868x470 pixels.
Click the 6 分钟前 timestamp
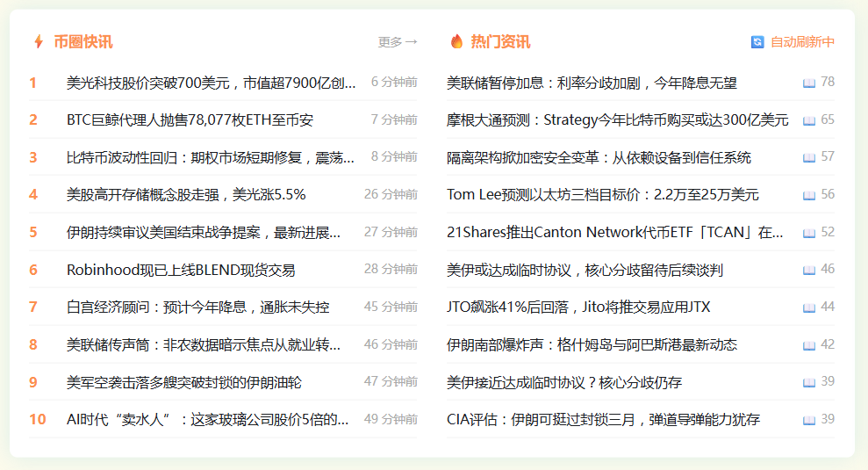(394, 82)
